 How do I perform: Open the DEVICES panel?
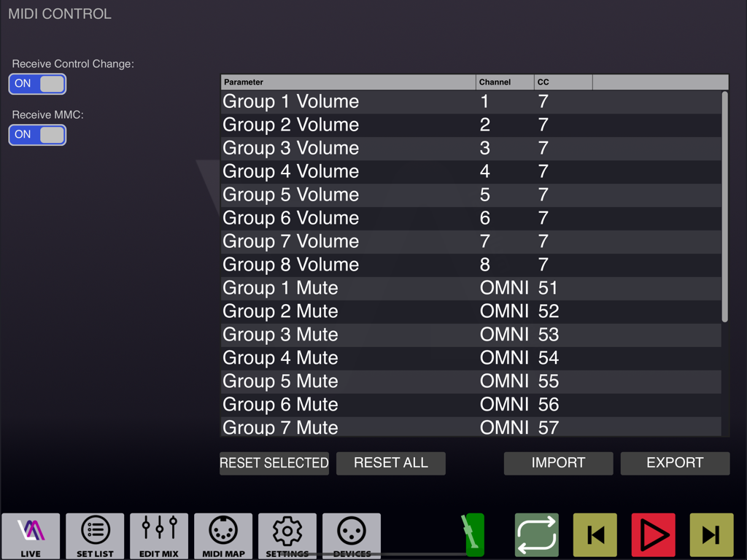pyautogui.click(x=352, y=535)
